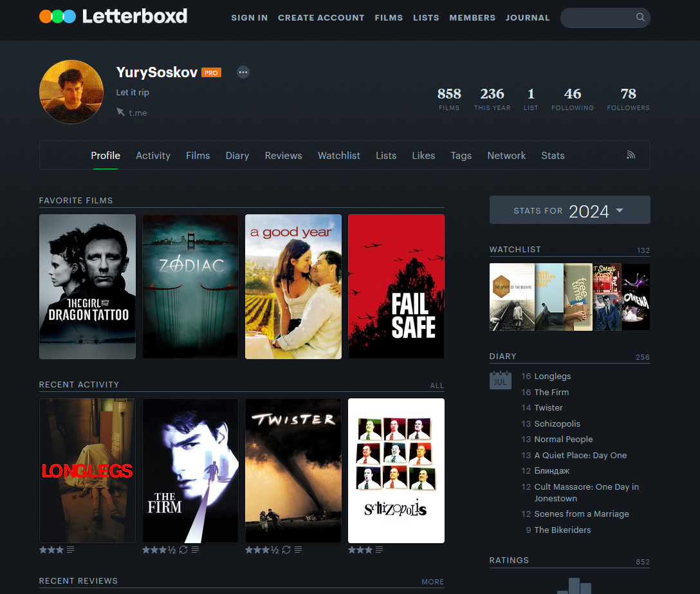Viewport: 700px width, 594px height.
Task: Open the Normal People diary entry
Action: pyautogui.click(x=564, y=439)
